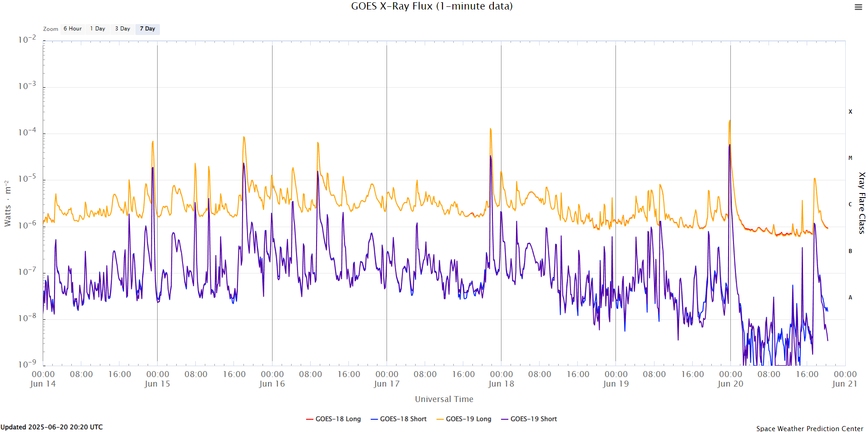Viewport: 868px width, 432px height.
Task: Toggle GOES-18 Long series in legend
Action: [338, 419]
